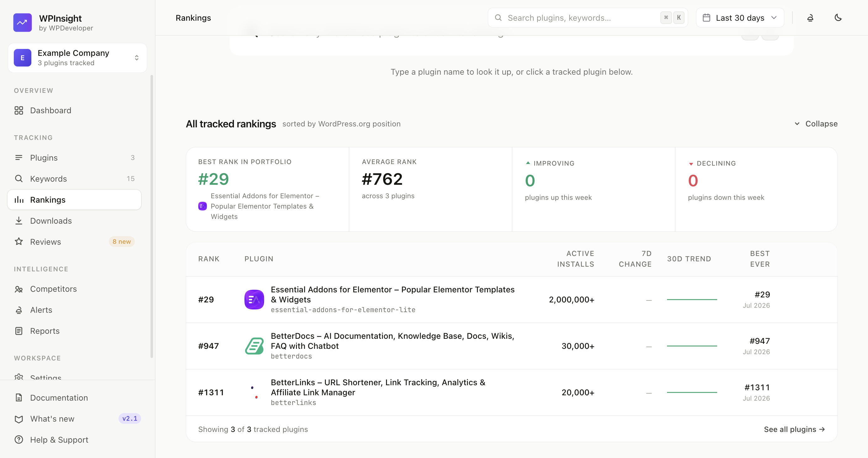The image size is (868, 458).
Task: Open the Downloads page from sidebar
Action: (x=74, y=221)
